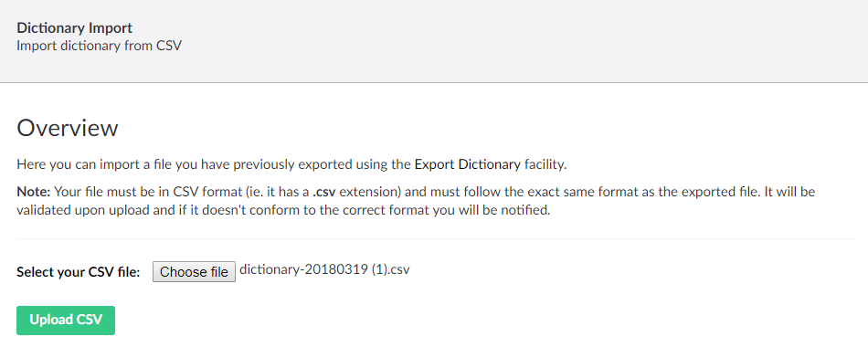Click the selected filename dictionary-20180319 (1).csv

[x=324, y=270]
